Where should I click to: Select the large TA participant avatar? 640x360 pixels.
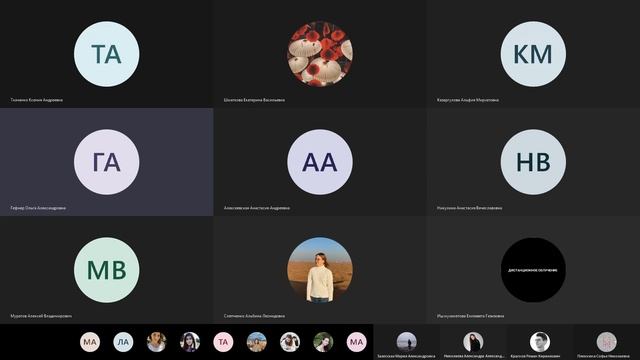[x=107, y=54]
